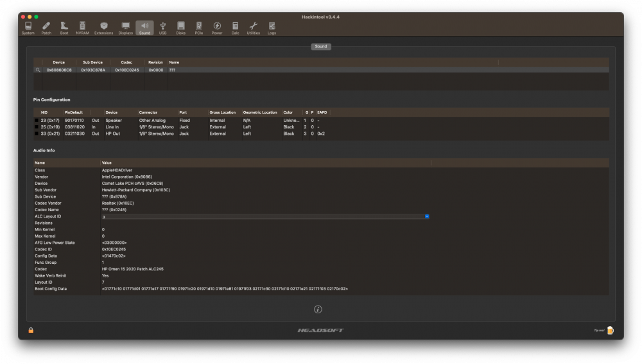The width and height of the screenshot is (642, 364).
Task: Open the ALC Layout ID dropdown arrow
Action: [x=427, y=216]
